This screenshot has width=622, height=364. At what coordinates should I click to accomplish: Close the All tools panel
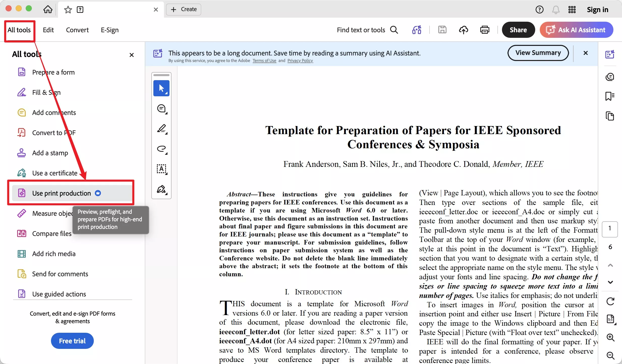click(131, 55)
